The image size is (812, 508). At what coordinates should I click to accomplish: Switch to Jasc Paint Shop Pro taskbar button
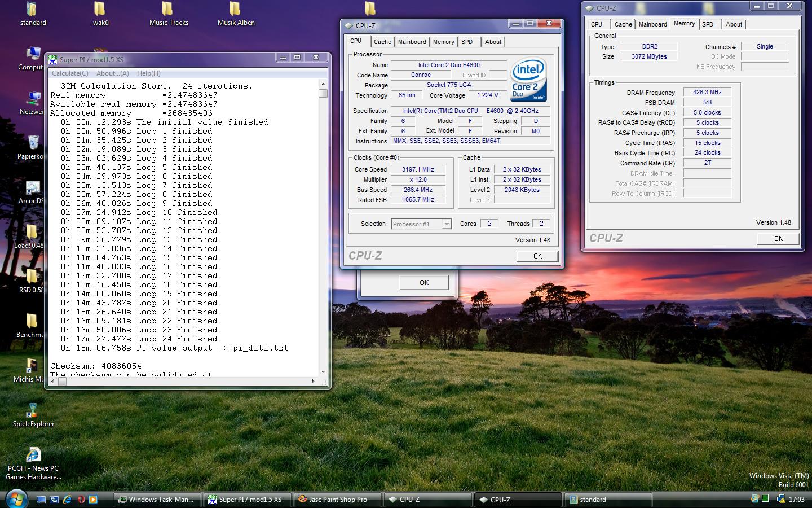tap(337, 500)
